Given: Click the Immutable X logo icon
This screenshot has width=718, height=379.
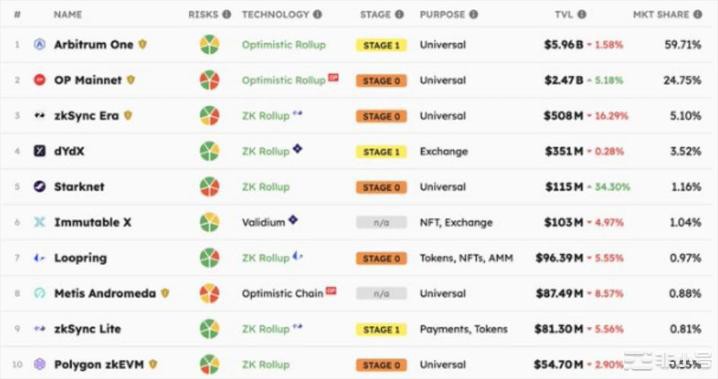Looking at the screenshot, I should click(40, 222).
